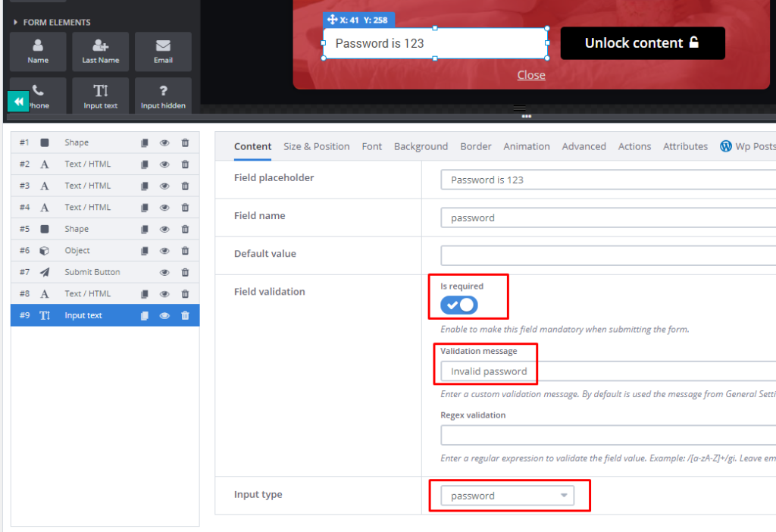Select the Name form element
This screenshot has height=532, width=776.
coord(37,51)
